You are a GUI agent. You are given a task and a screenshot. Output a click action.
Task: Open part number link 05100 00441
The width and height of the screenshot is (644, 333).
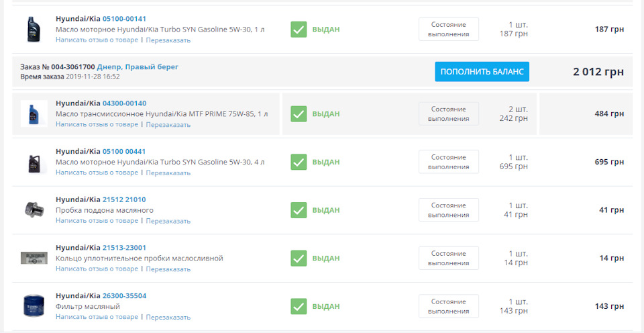tap(123, 151)
